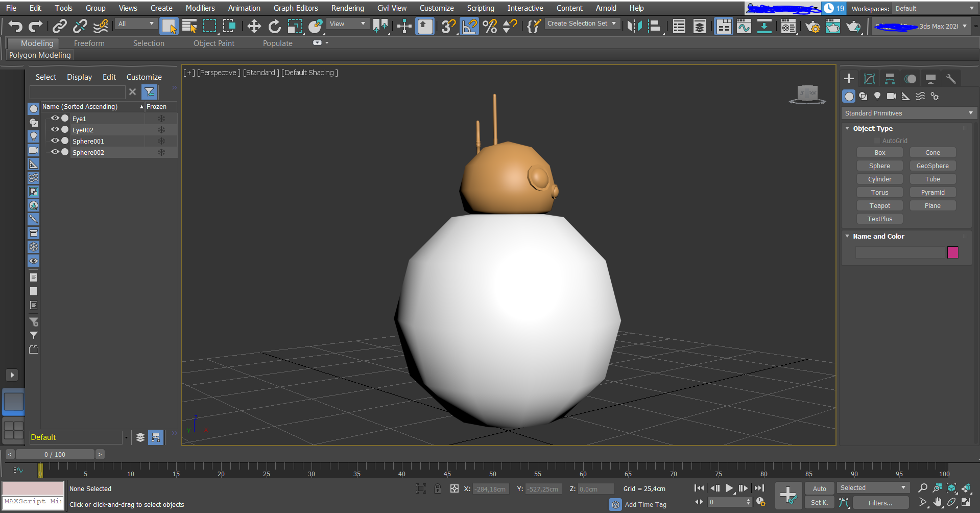Open the Standard Primitives dropdown
Screen dimensions: 980x513
(x=909, y=113)
